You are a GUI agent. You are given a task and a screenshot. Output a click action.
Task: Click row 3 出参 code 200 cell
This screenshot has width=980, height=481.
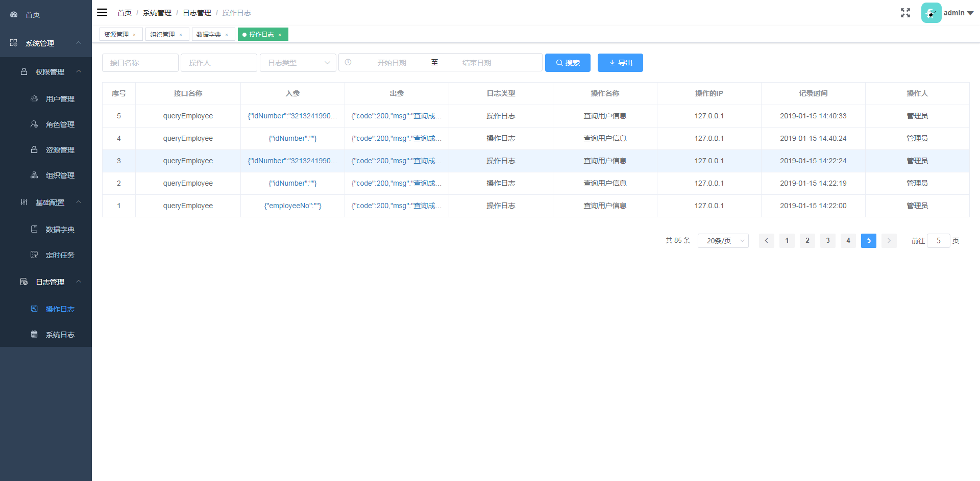[397, 161]
